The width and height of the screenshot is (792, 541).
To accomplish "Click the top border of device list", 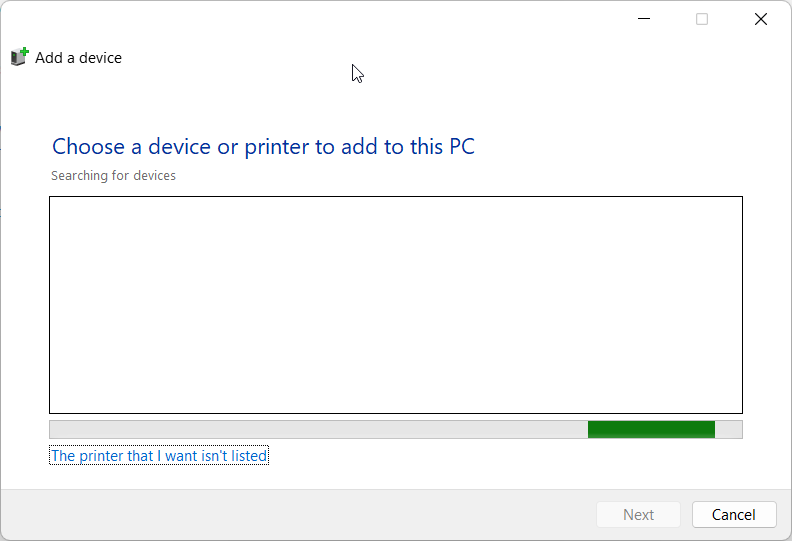I will coord(396,196).
